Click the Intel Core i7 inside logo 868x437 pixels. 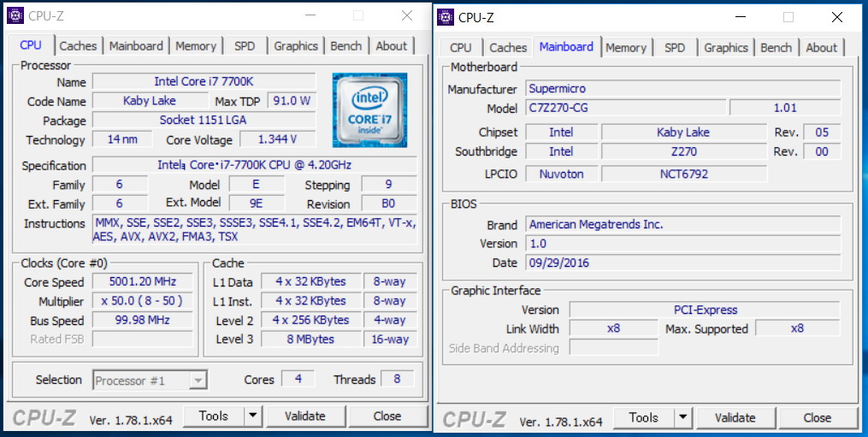(x=369, y=110)
